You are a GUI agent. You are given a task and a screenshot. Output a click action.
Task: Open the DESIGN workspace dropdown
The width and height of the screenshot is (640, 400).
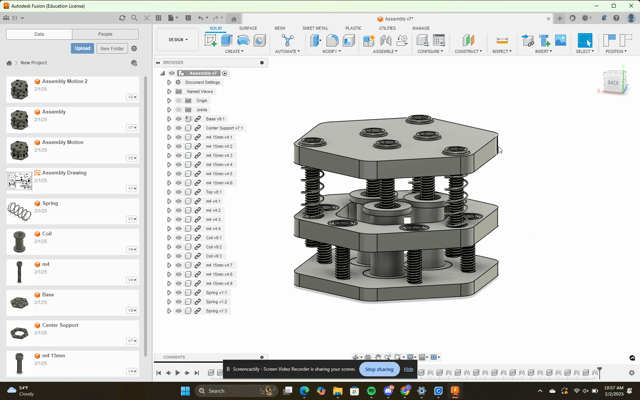(178, 40)
